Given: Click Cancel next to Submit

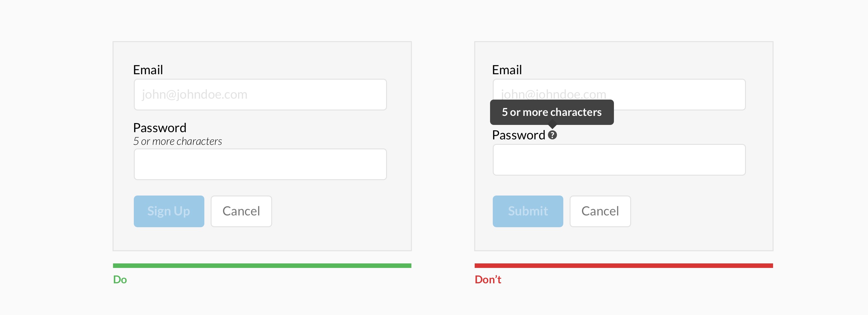Looking at the screenshot, I should pos(600,211).
